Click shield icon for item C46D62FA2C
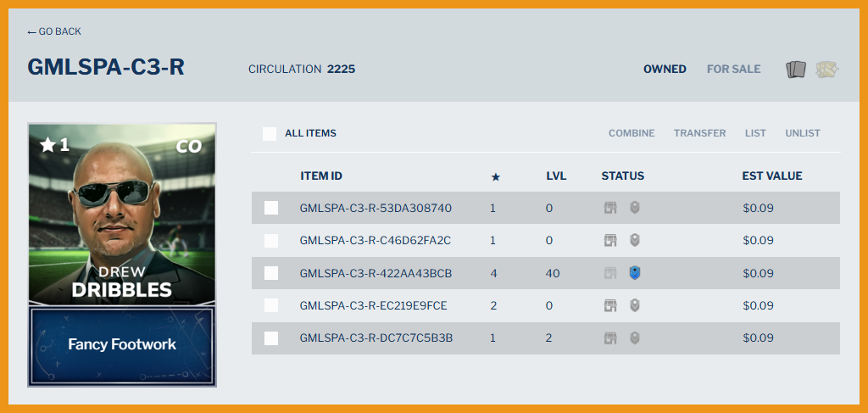This screenshot has width=868, height=413. 634,241
